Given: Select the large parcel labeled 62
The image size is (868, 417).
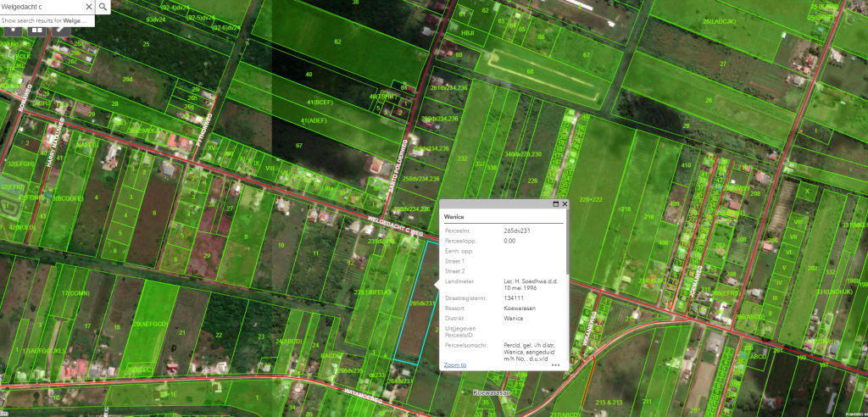Looking at the screenshot, I should pyautogui.click(x=337, y=42).
